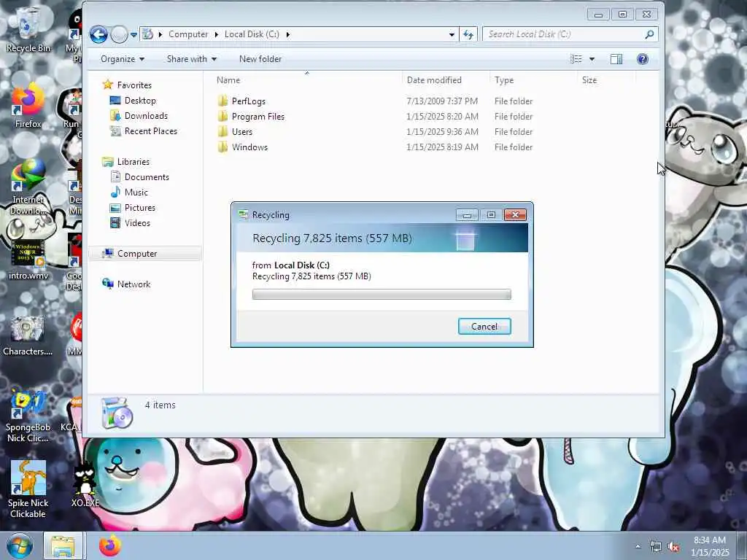Select the Characters desktop icon
The width and height of the screenshot is (747, 560).
[x=28, y=335]
